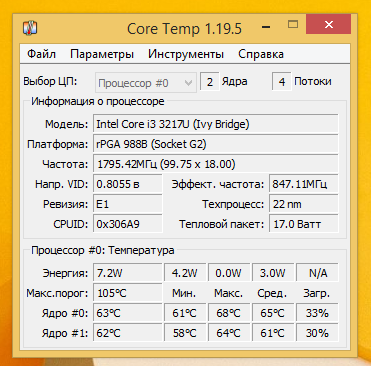Minimize the Core Temp window

[x=266, y=27]
